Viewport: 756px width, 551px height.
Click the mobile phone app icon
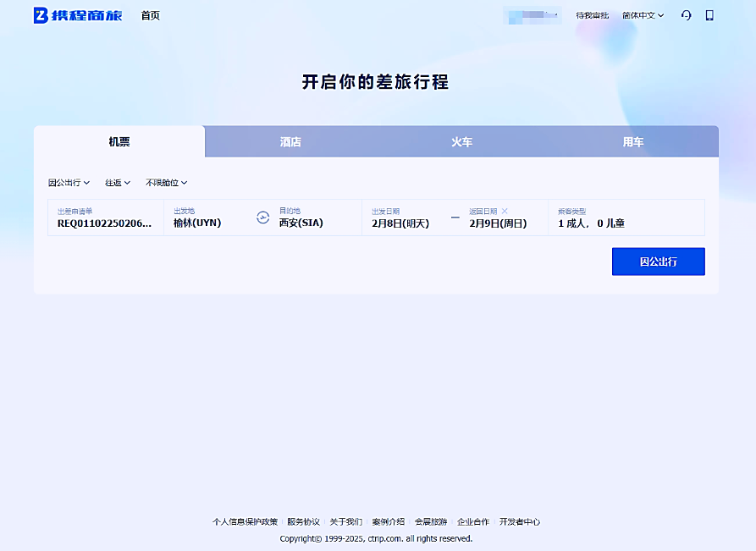point(709,15)
